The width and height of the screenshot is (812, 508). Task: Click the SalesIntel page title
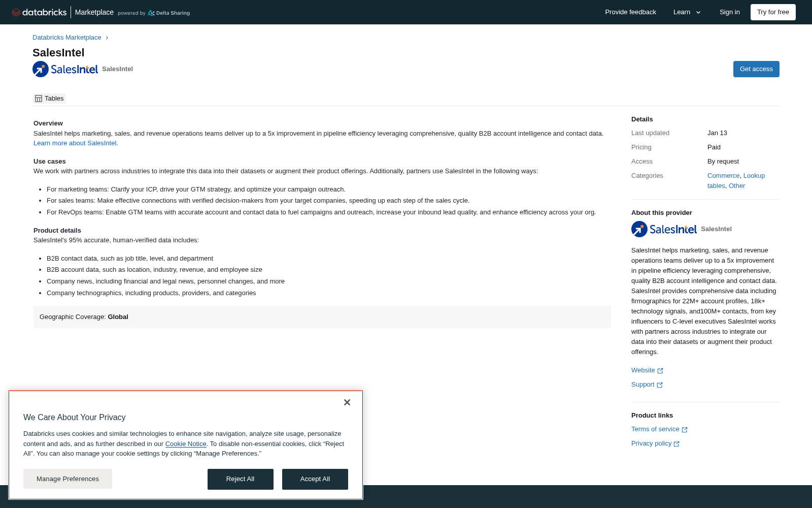click(58, 53)
